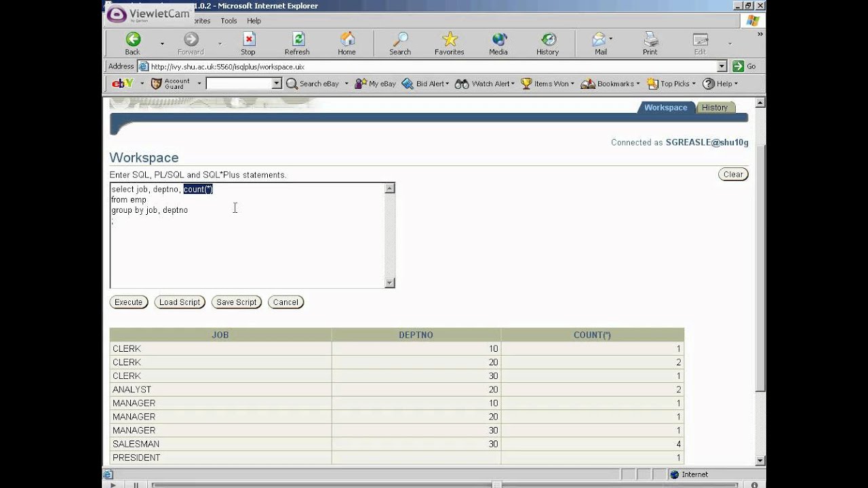Screen dimensions: 868x488
Task: Expand Search eBay options arrow
Action: [347, 84]
